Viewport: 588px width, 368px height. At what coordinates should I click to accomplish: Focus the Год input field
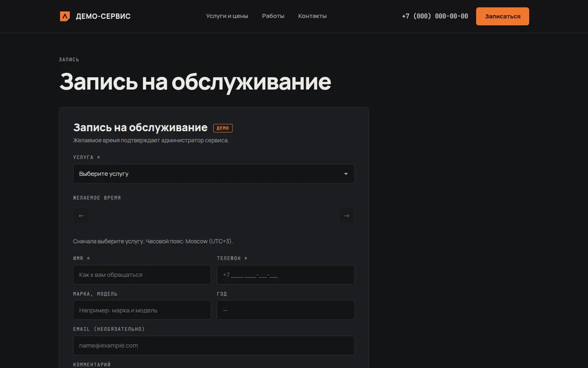point(286,310)
